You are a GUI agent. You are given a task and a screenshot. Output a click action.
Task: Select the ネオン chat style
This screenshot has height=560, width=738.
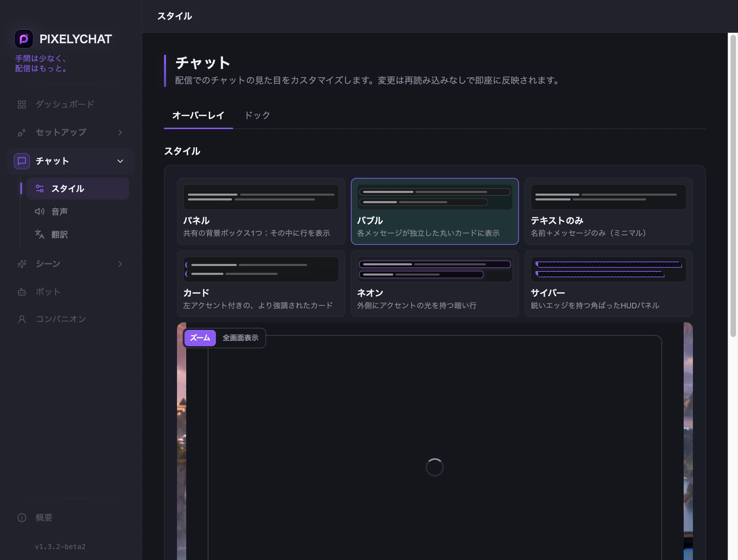[435, 284]
